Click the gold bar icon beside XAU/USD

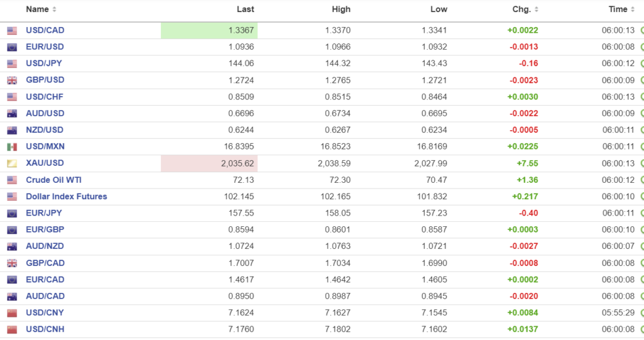[x=12, y=163]
